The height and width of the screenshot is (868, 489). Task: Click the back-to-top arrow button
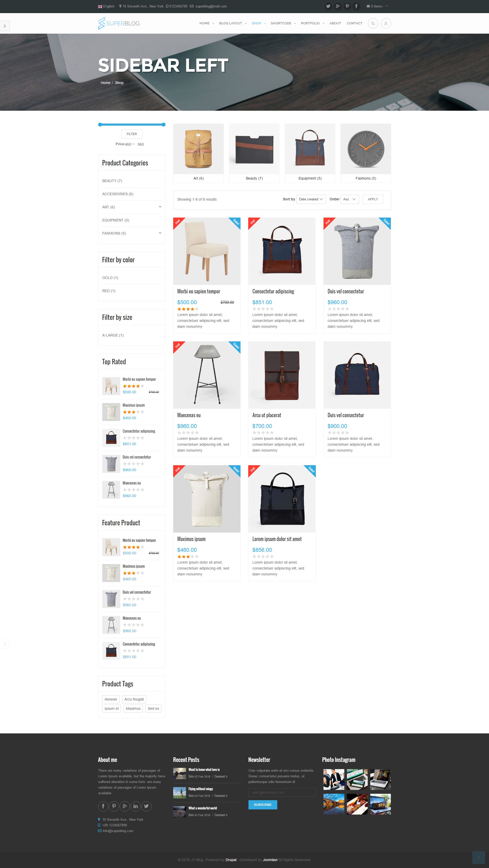(x=478, y=857)
